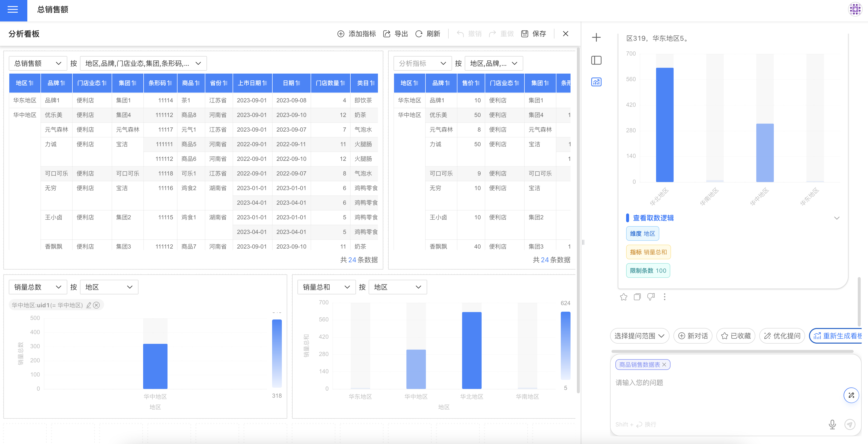Collapse the 查看取数逻辑 section
868x444 pixels.
tap(836, 218)
